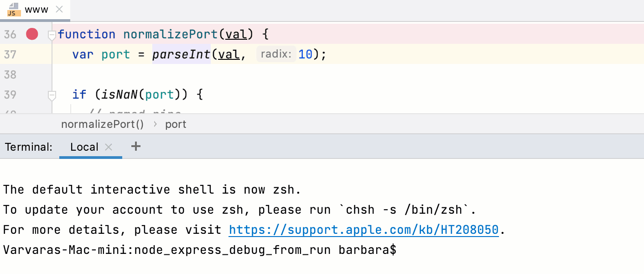
Task: Click line number 38 in the gutter
Action: (10, 74)
